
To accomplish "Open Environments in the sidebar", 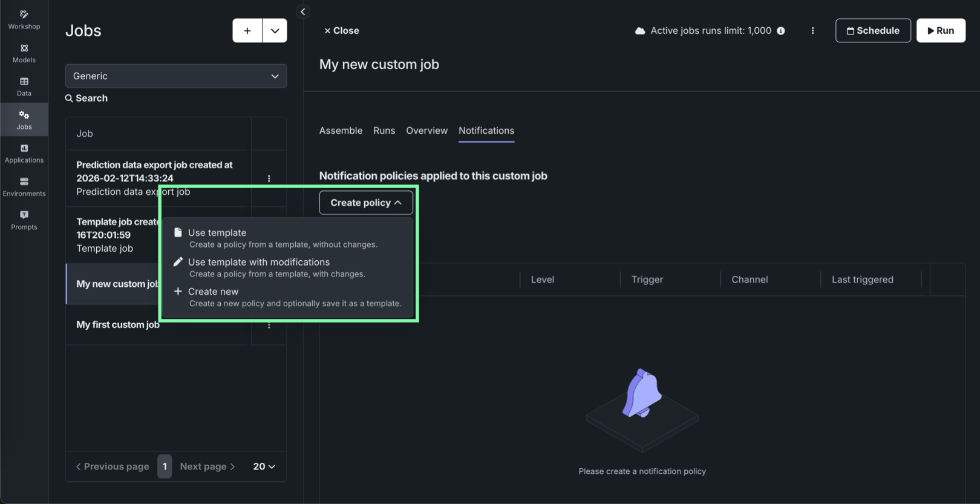I will coord(24,187).
